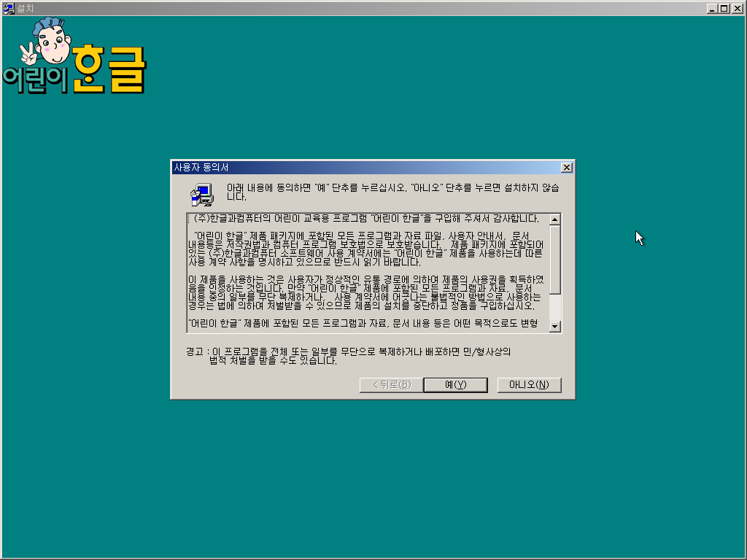
Task: Click the 사용자 동의서 dialog title text
Action: [x=201, y=168]
